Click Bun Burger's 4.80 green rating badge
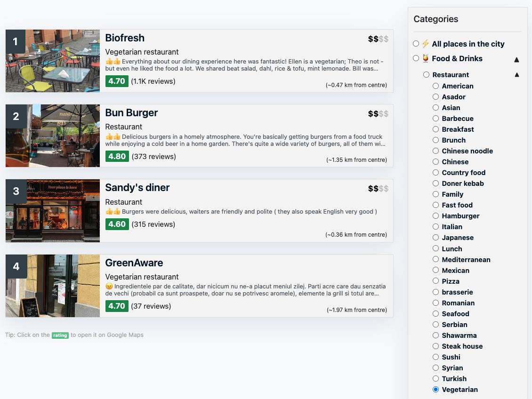This screenshot has width=532, height=399. [x=117, y=156]
